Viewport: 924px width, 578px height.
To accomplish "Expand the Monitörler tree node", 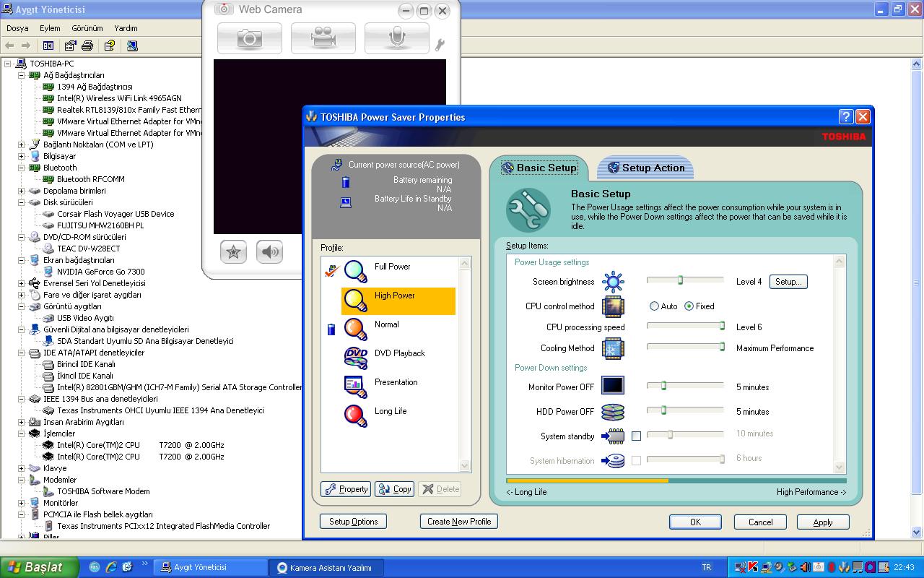I will pos(22,503).
